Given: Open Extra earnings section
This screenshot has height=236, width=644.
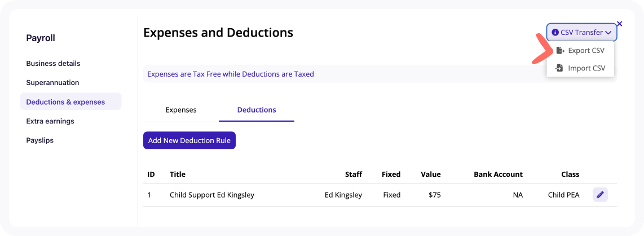Looking at the screenshot, I should coord(50,121).
